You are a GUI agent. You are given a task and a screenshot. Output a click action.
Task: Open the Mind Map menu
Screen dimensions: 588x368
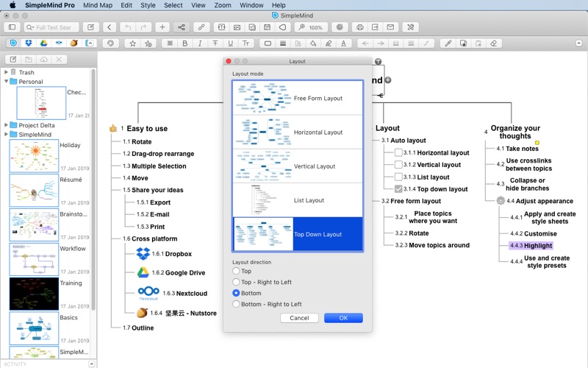point(98,5)
